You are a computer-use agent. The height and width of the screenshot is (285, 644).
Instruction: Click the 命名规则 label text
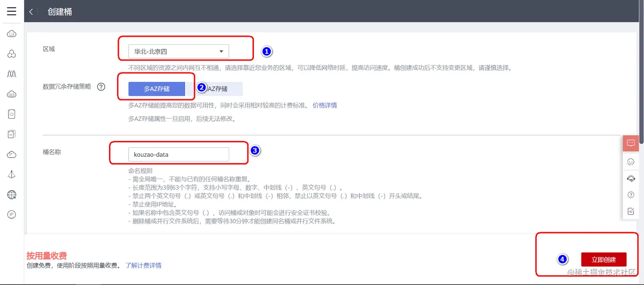[x=140, y=171]
